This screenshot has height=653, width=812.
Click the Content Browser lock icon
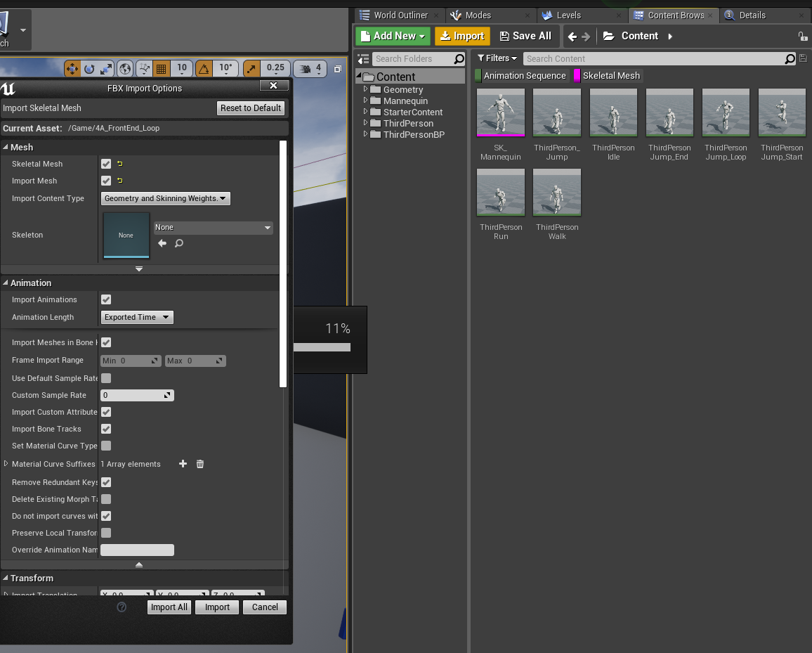pos(802,37)
